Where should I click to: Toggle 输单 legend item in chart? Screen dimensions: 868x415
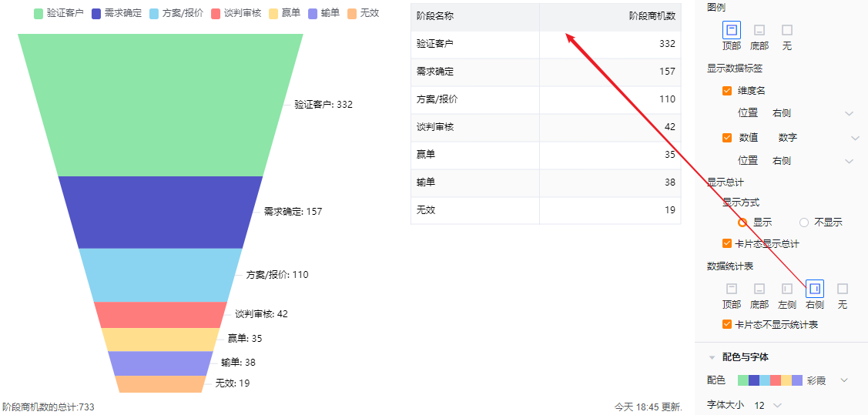tap(324, 13)
